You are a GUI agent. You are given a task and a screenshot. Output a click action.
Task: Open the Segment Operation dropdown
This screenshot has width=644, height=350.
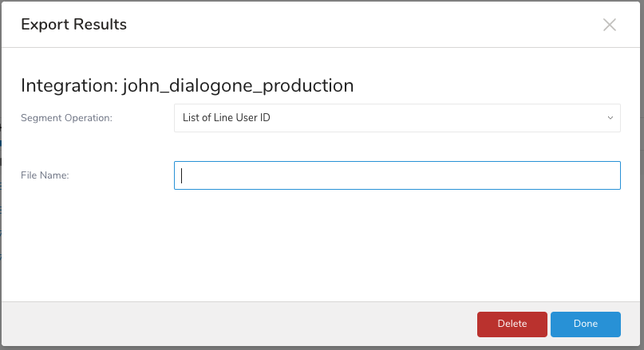coord(397,118)
